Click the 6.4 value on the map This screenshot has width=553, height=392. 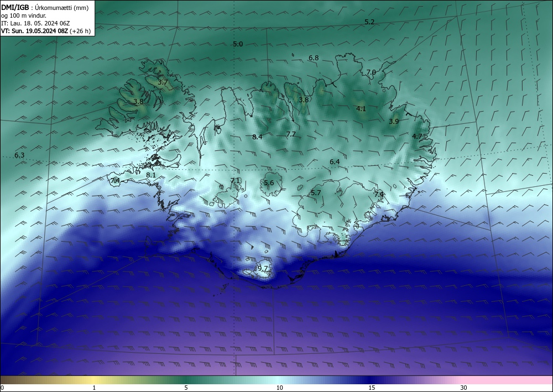(x=335, y=162)
